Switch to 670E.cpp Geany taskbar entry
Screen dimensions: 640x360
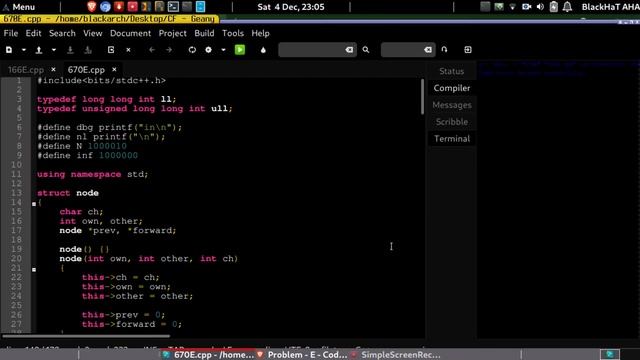[208, 355]
